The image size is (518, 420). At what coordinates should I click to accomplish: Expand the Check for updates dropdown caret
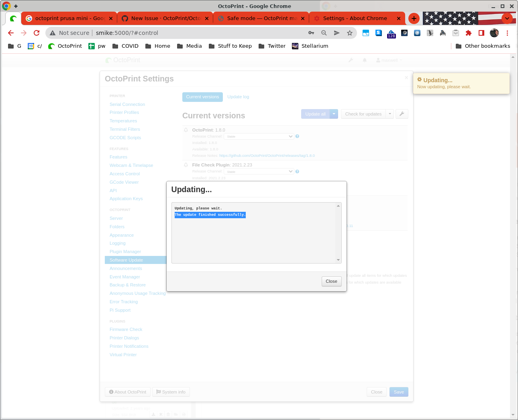tap(390, 114)
